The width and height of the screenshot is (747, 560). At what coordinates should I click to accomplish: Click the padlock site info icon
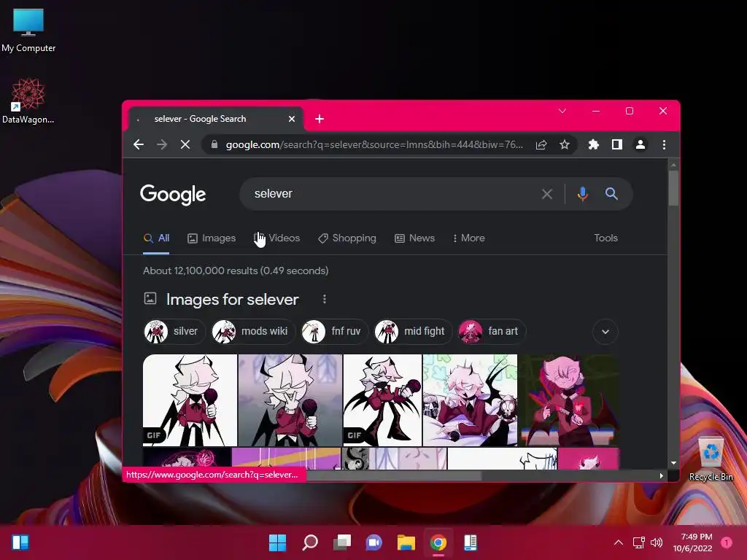point(214,144)
